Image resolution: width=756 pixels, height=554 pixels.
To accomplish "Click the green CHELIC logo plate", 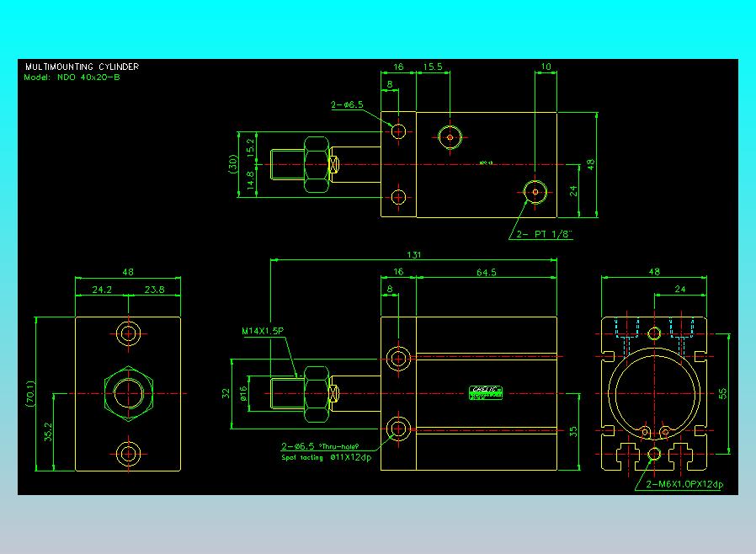I will [x=486, y=393].
